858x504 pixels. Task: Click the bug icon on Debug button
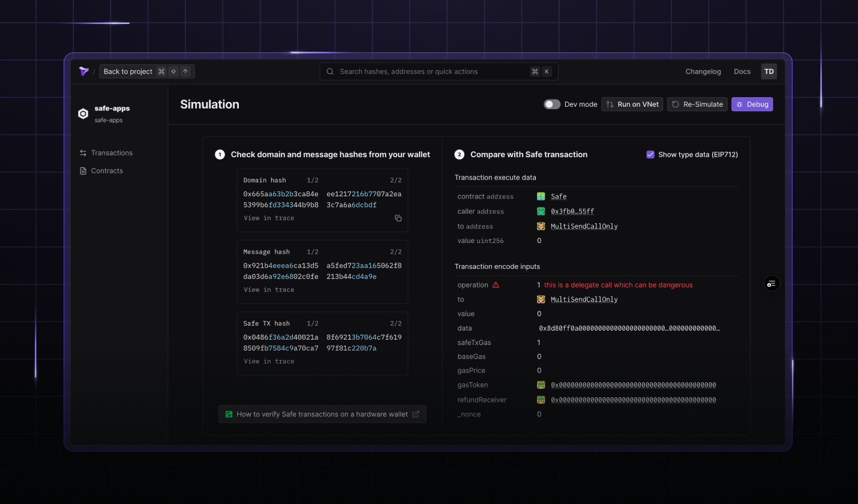coord(740,104)
